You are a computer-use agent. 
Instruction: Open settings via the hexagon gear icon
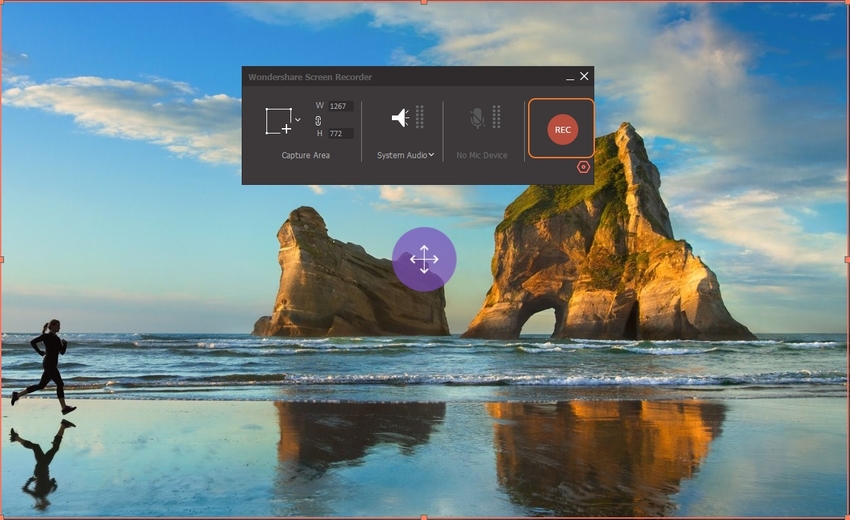[583, 167]
